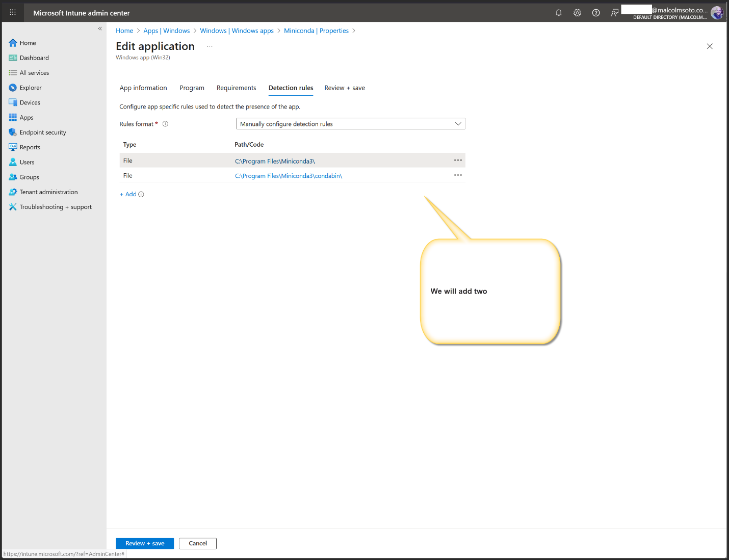Switch to the Program tab
This screenshot has width=729, height=560.
[x=192, y=88]
